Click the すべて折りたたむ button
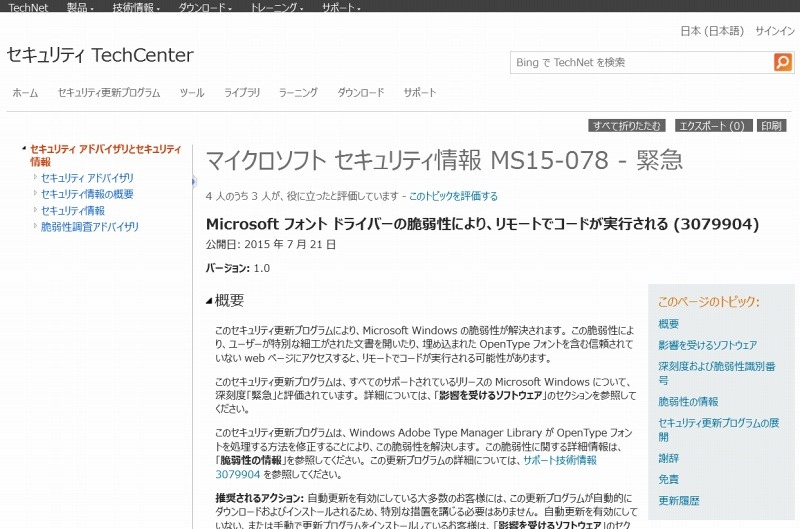 pos(627,125)
